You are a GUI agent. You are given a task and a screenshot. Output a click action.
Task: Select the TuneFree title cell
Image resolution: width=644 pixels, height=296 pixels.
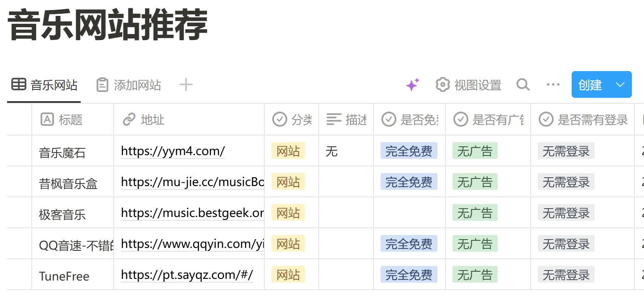tap(73, 275)
